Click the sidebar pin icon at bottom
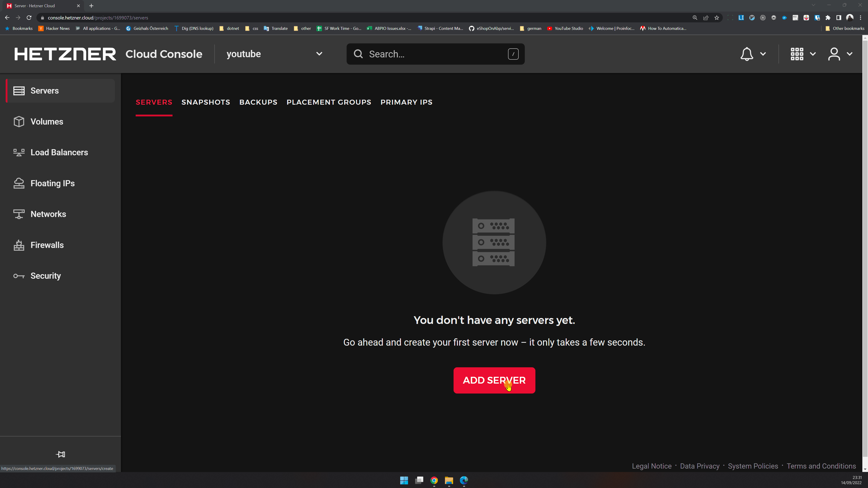The height and width of the screenshot is (488, 868). [x=60, y=454]
